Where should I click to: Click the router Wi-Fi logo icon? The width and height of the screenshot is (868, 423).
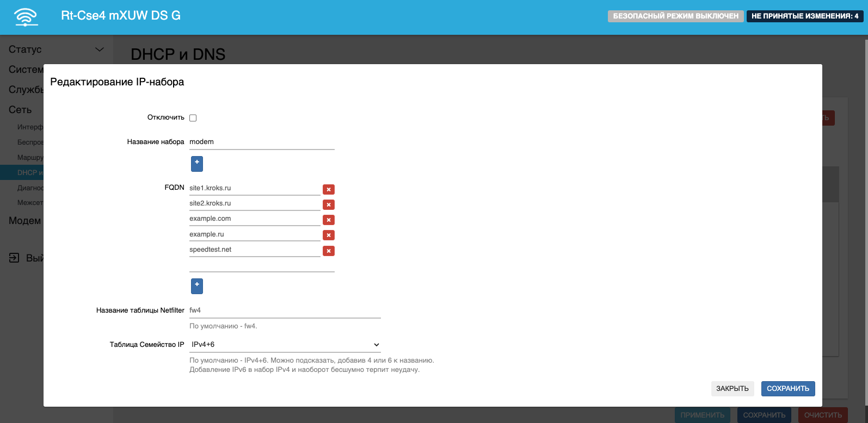click(26, 17)
